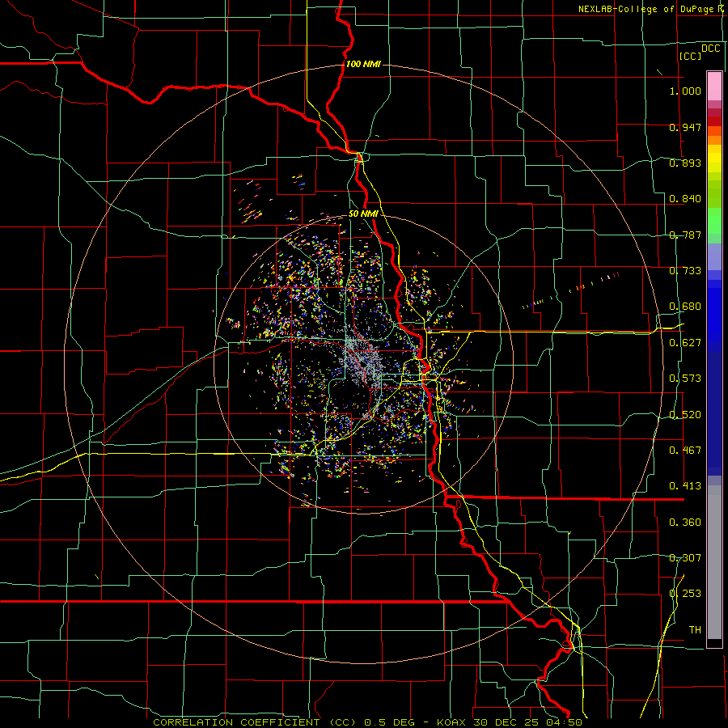
Task: Select the 0.680 scale value
Action: 685,307
